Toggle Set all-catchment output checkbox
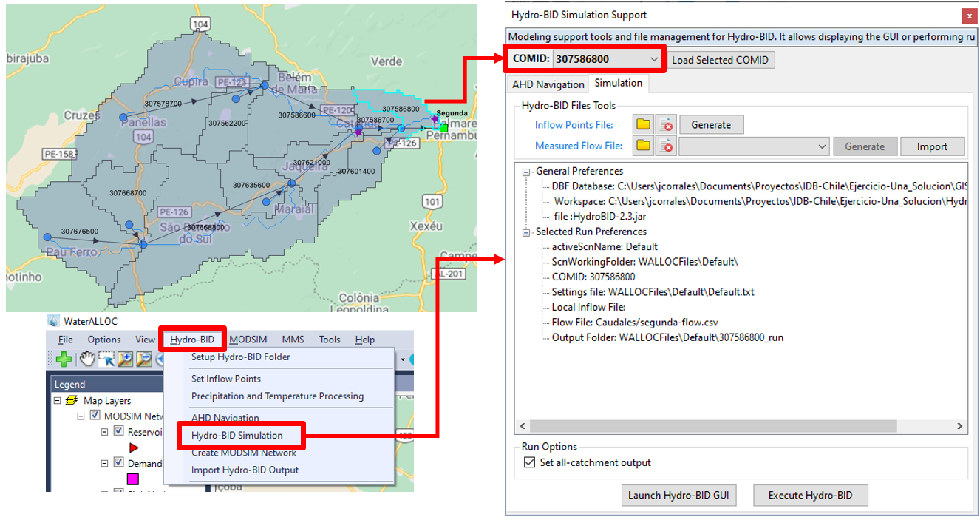980x520 pixels. pyautogui.click(x=528, y=463)
